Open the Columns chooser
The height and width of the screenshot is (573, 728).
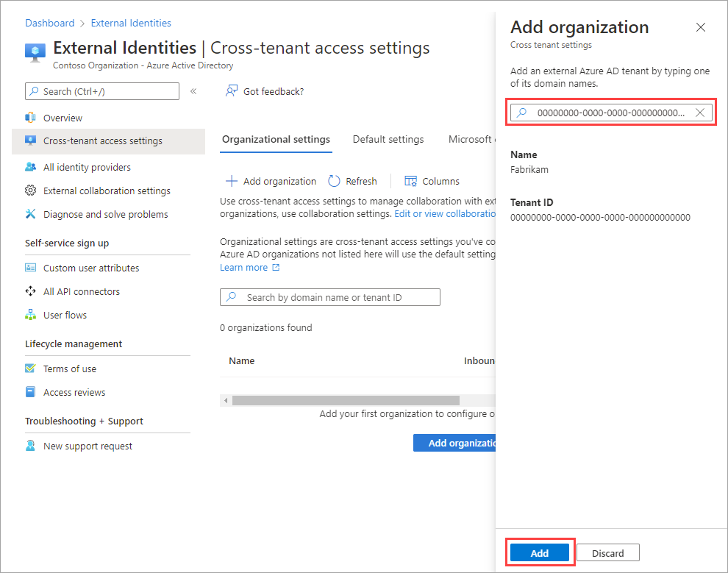tap(432, 181)
